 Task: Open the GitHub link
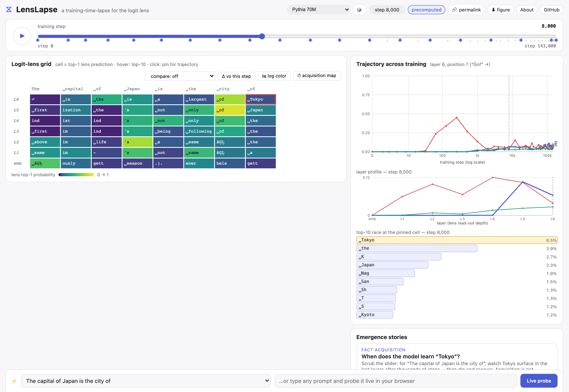551,10
